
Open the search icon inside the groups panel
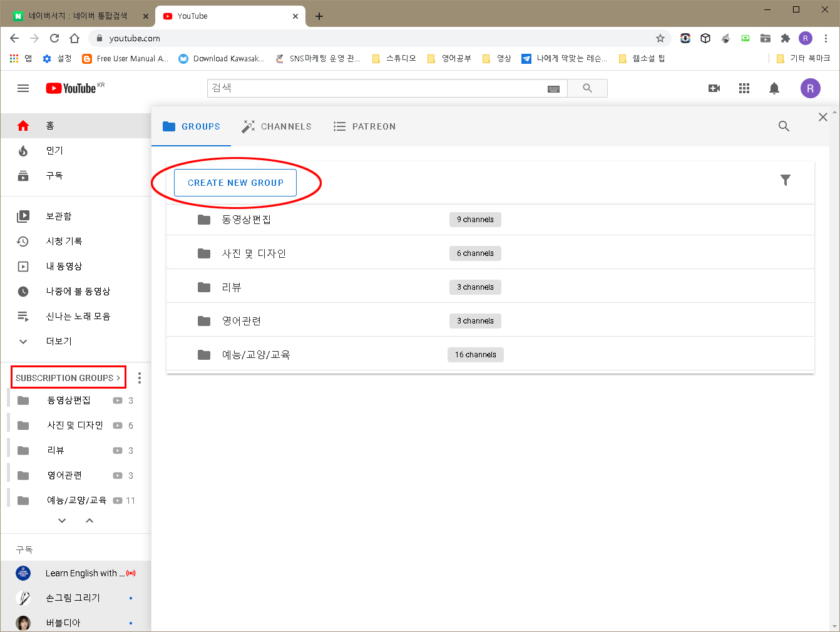[x=784, y=126]
